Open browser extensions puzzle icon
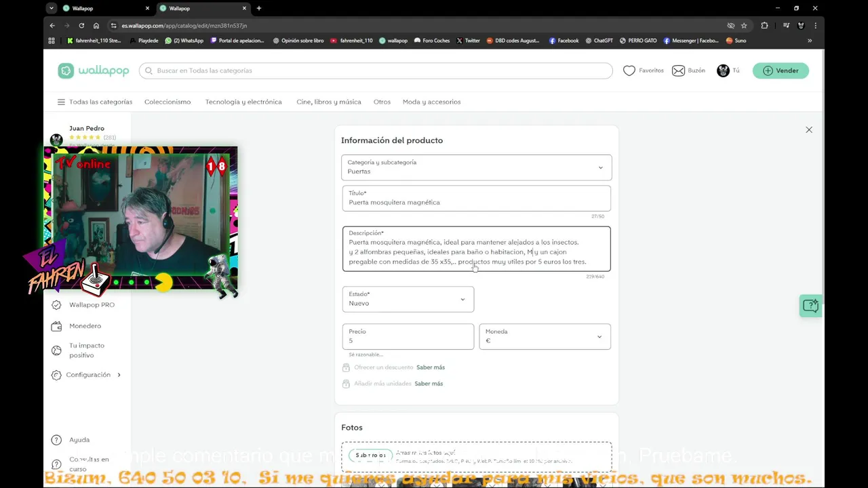868x488 pixels. tap(764, 26)
